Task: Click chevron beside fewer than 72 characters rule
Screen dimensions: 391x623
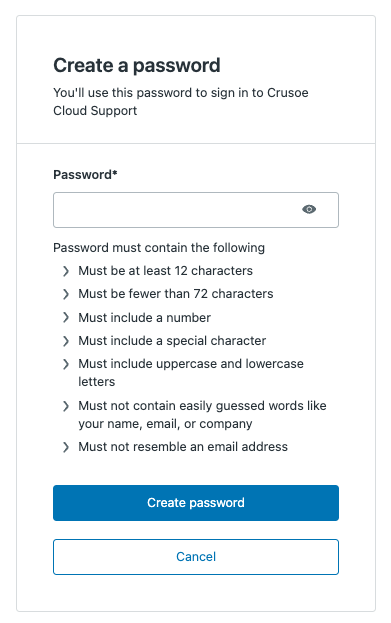Action: pyautogui.click(x=66, y=294)
